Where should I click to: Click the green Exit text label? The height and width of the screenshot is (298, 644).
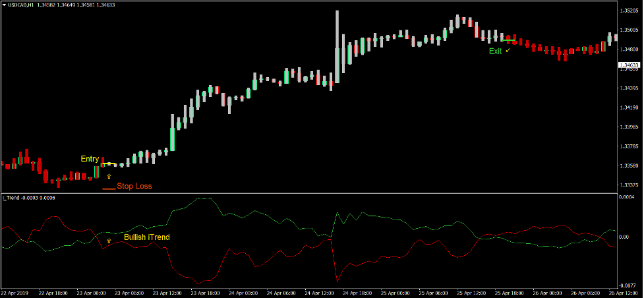(x=494, y=51)
